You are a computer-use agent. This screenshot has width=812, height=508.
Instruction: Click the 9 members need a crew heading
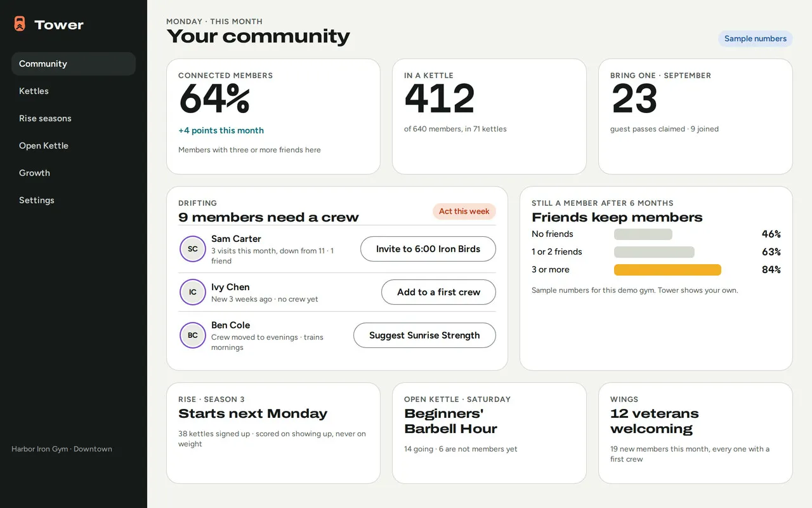coord(268,217)
